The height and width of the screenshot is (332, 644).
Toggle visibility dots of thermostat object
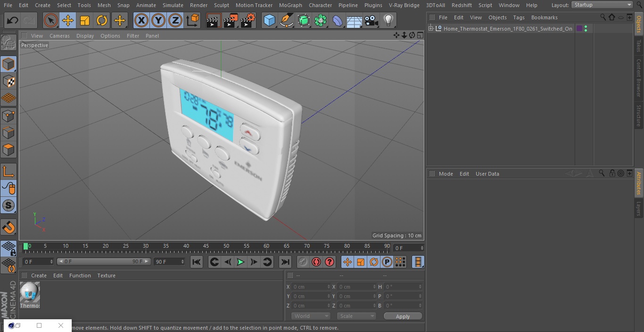pyautogui.click(x=586, y=29)
